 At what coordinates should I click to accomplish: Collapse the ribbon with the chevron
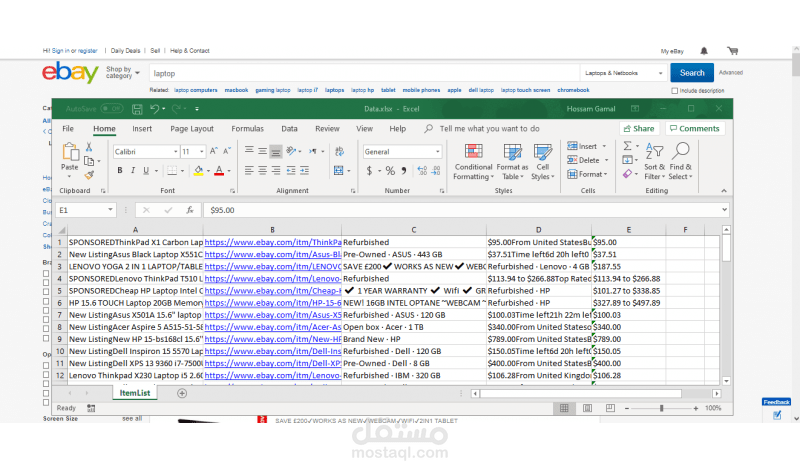click(723, 191)
